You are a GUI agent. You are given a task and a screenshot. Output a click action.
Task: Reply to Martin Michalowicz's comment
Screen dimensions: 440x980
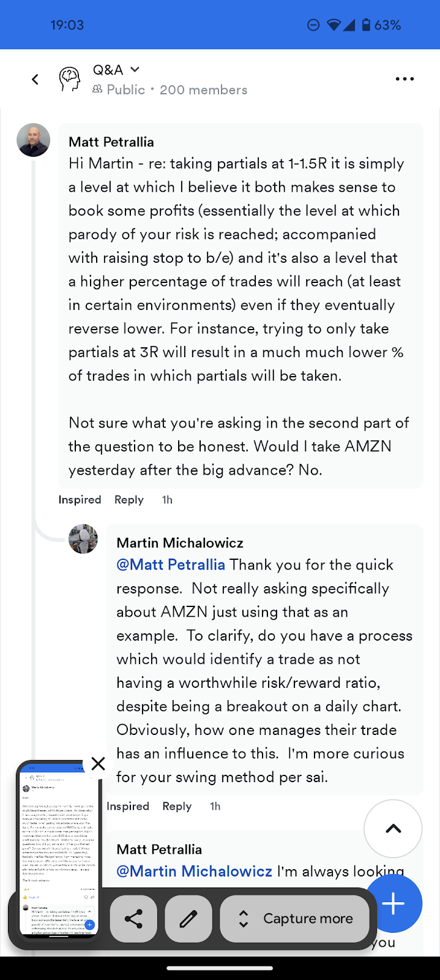(177, 806)
